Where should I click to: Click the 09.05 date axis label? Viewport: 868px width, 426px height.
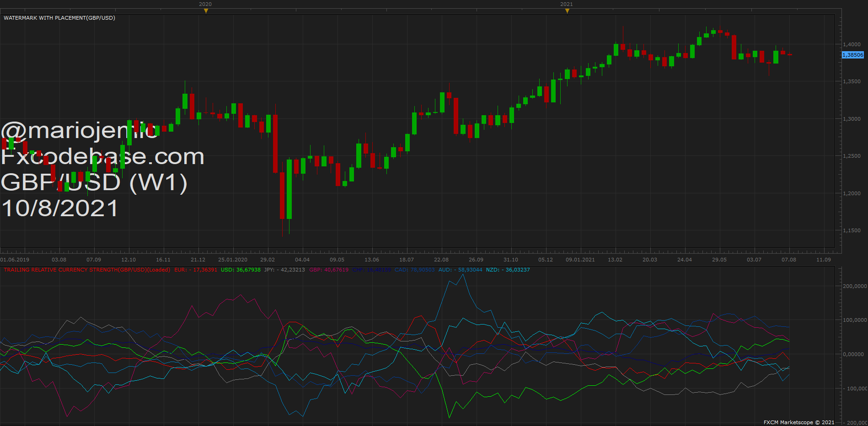pos(337,260)
